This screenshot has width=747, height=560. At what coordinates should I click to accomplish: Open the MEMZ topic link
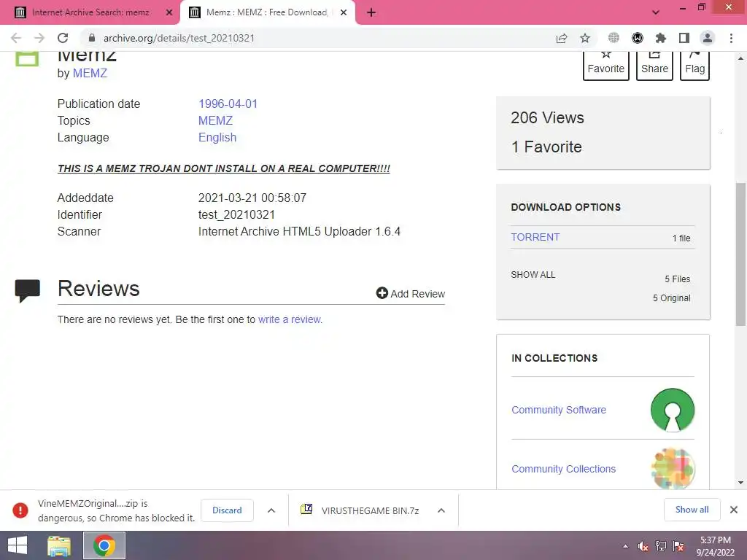click(x=215, y=120)
